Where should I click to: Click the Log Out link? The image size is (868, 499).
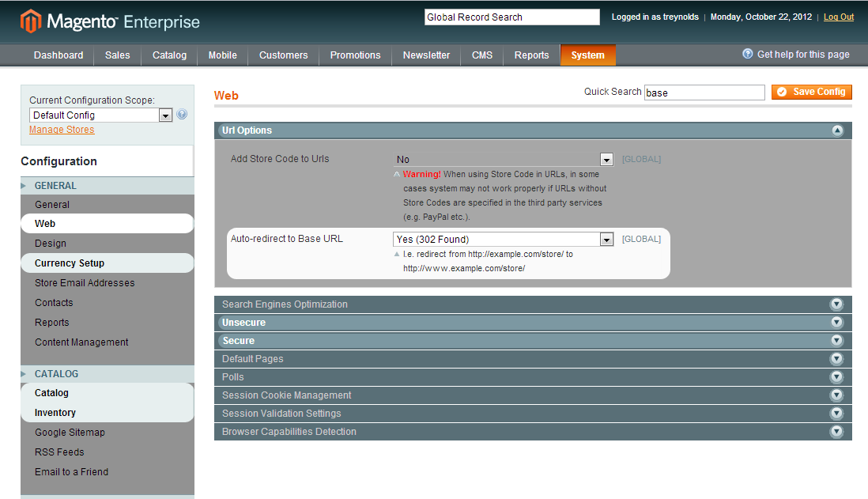839,17
